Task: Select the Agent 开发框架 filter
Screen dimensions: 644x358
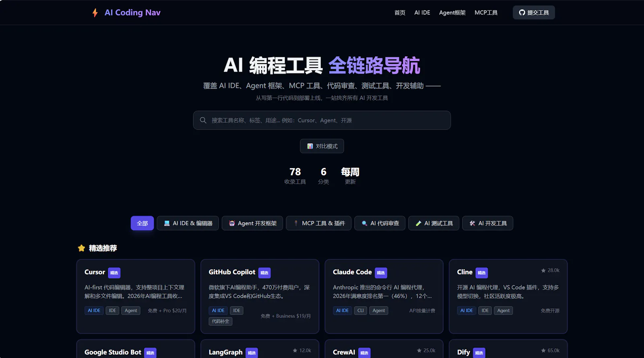Action: [x=252, y=223]
